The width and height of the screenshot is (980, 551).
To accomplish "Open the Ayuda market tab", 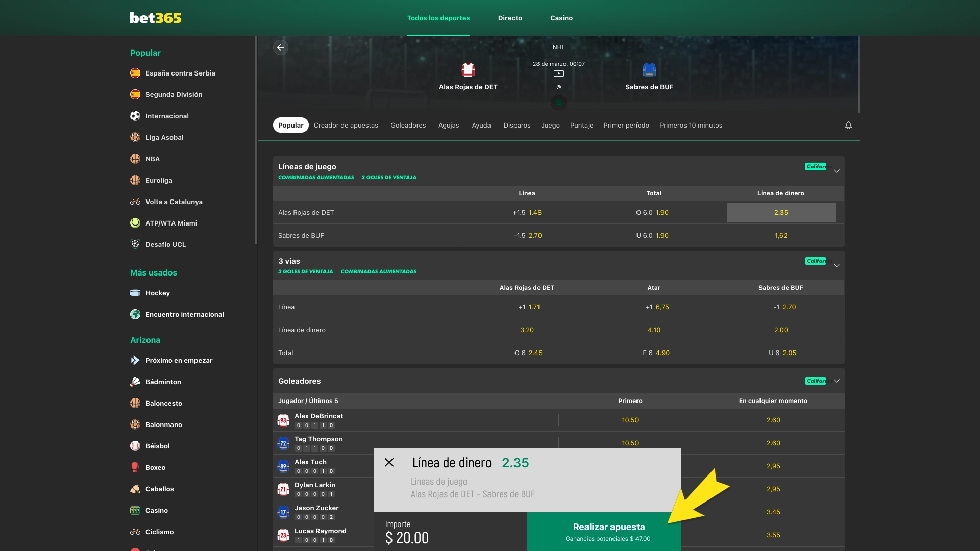I will [x=481, y=125].
